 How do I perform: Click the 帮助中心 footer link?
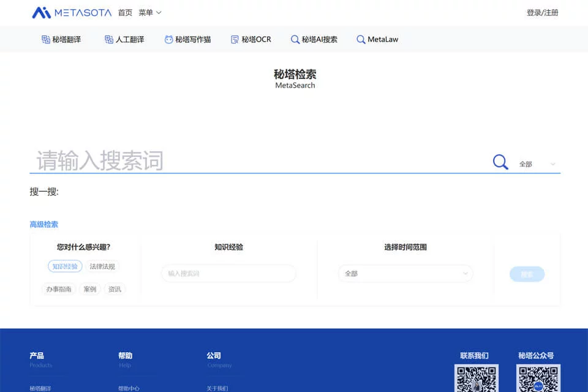pyautogui.click(x=129, y=388)
